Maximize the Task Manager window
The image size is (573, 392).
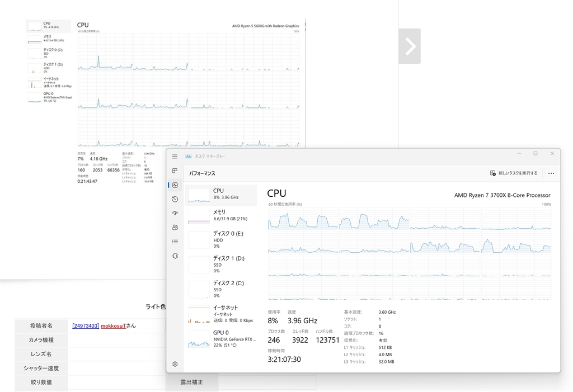coord(536,153)
